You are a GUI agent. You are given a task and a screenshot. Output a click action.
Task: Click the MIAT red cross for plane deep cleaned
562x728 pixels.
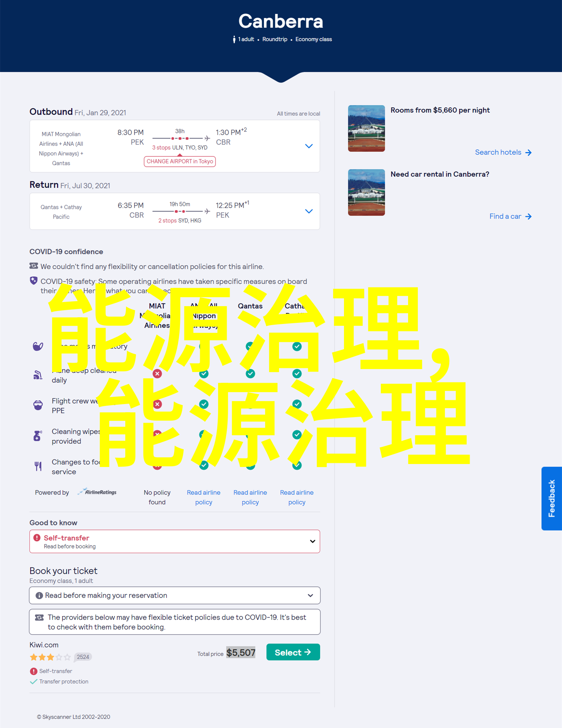157,373
